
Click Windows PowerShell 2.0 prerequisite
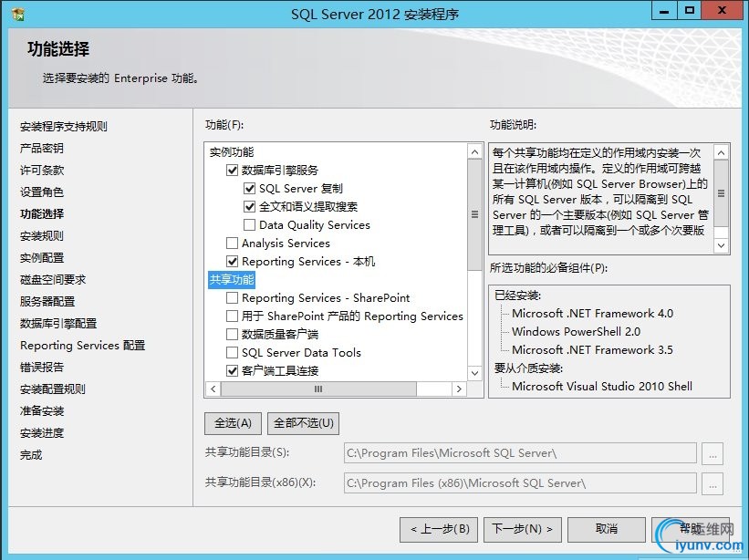576,332
